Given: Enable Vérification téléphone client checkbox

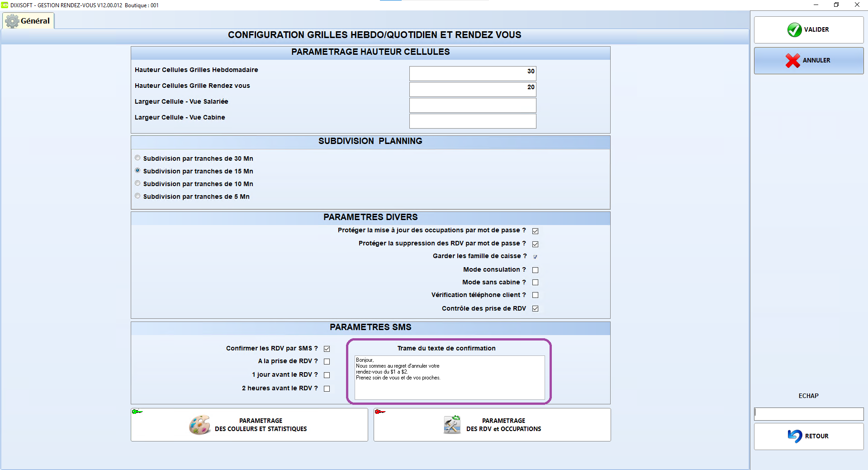Looking at the screenshot, I should coord(535,295).
